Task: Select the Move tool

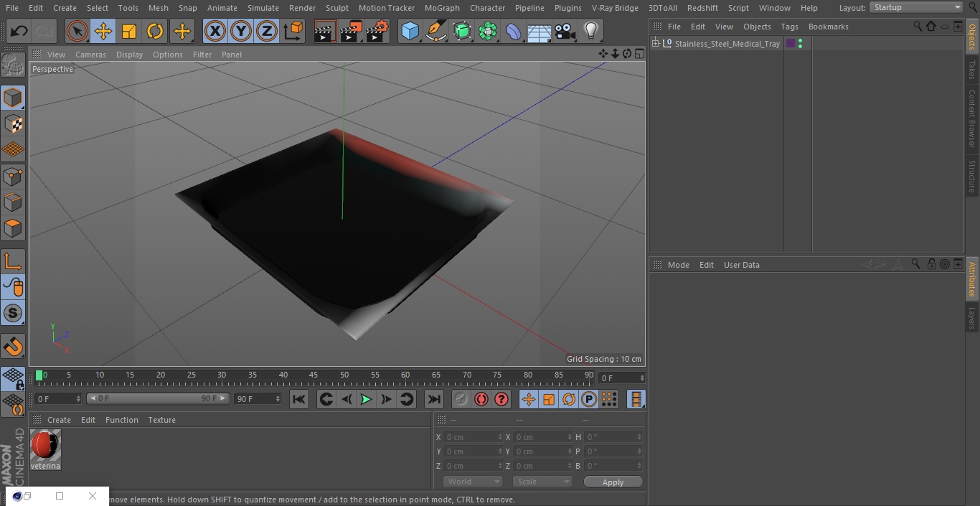Action: coord(103,31)
